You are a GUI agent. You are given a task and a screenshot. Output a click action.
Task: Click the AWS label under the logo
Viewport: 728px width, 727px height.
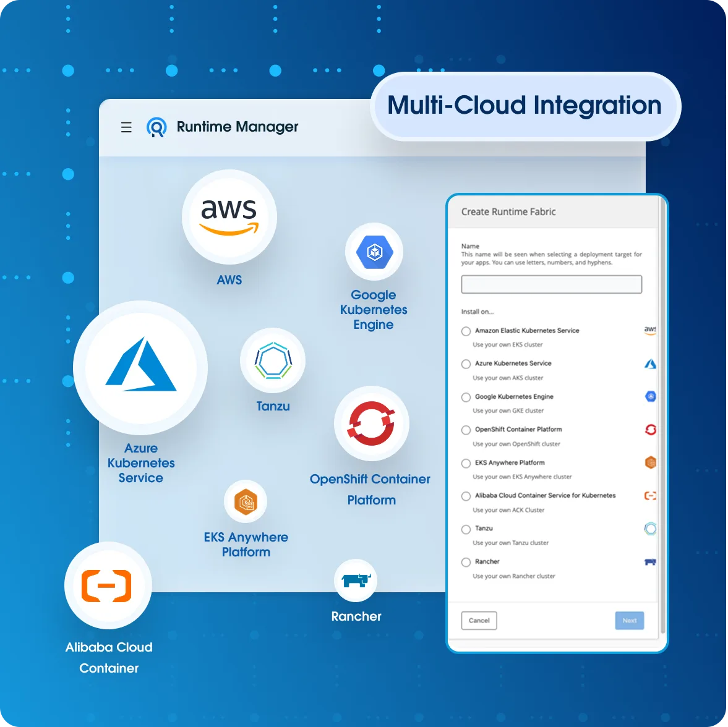[x=229, y=280]
